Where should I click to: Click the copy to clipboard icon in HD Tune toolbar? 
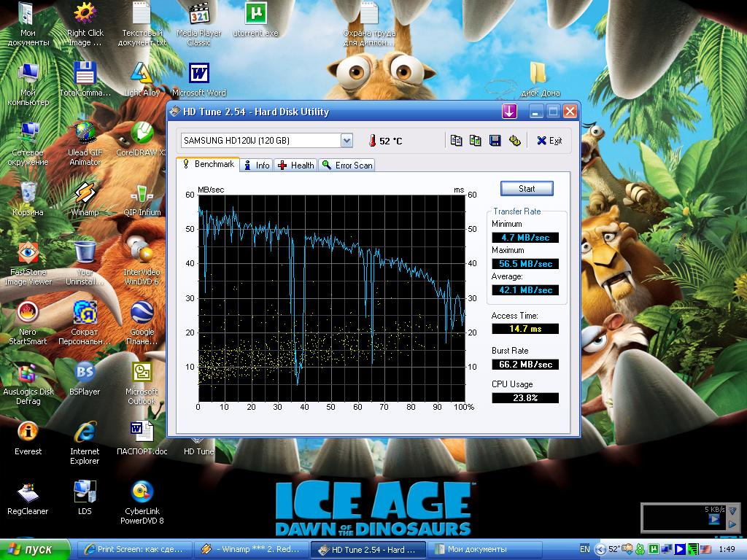[457, 141]
